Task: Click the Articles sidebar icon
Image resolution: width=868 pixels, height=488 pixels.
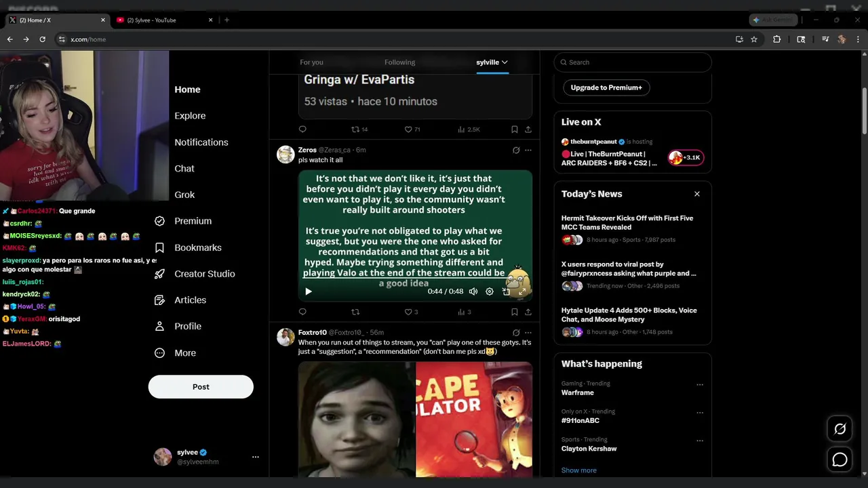Action: point(160,300)
